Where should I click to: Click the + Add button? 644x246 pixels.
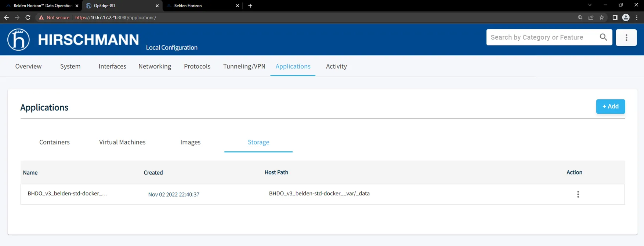pos(610,106)
